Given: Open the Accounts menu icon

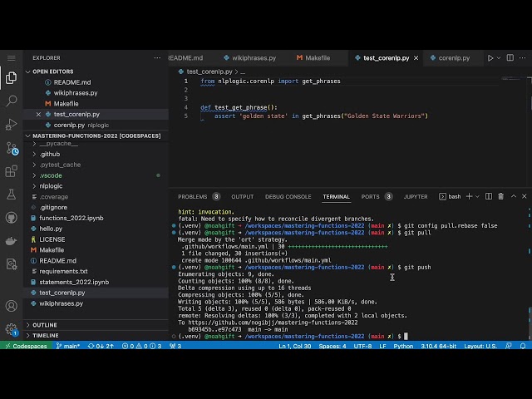Looking at the screenshot, I should point(11,306).
